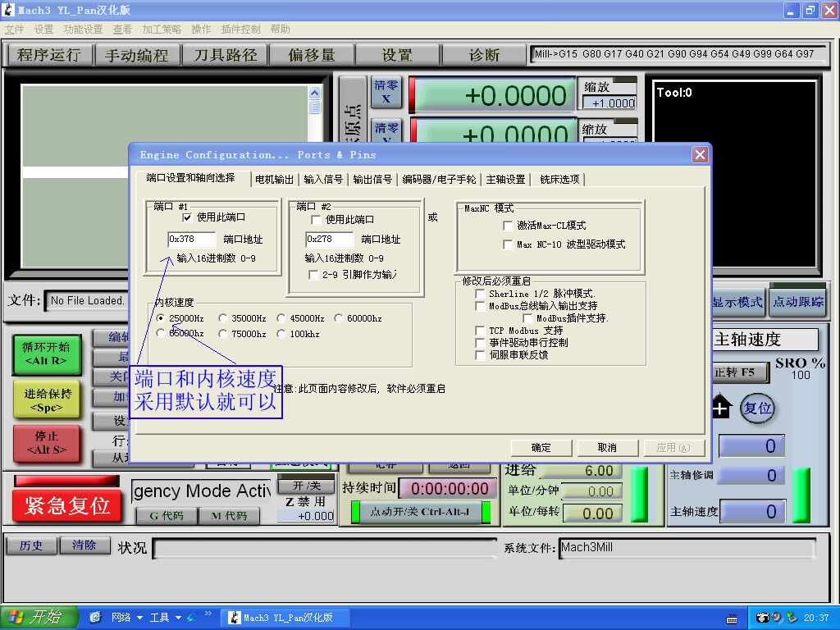Click Port #1 address field 0x378
Viewport: 840px width, 630px height.
[x=191, y=239]
